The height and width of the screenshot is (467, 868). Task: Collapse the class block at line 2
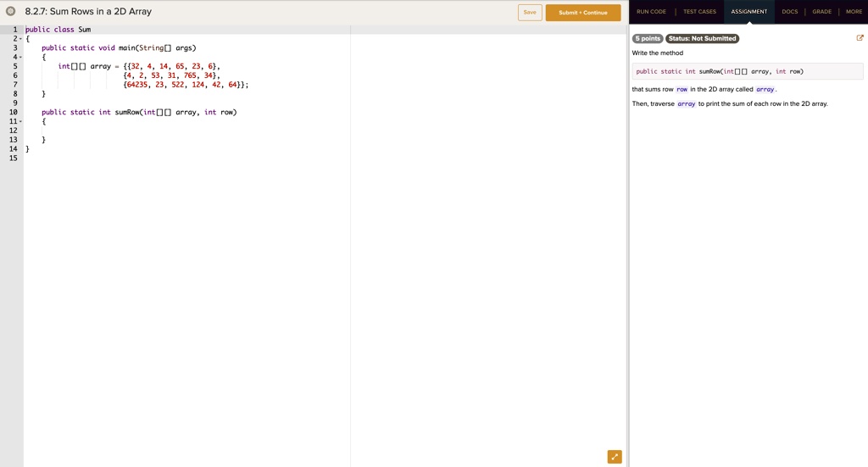(19, 39)
